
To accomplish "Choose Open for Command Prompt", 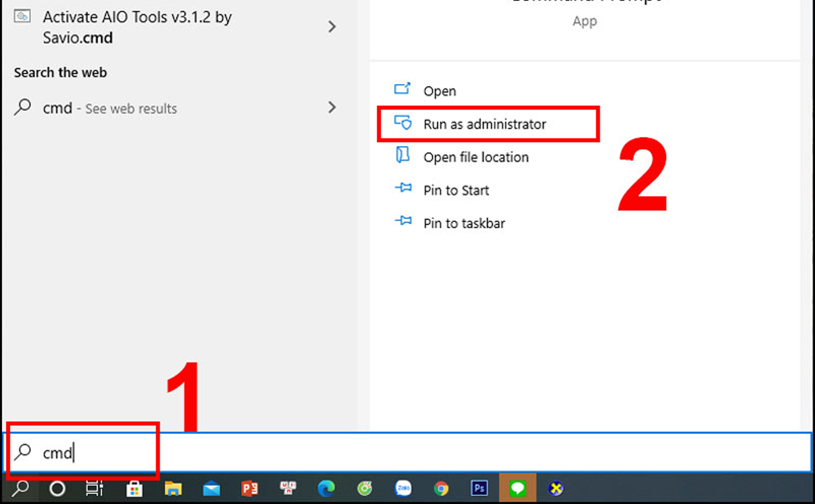I will click(x=439, y=91).
